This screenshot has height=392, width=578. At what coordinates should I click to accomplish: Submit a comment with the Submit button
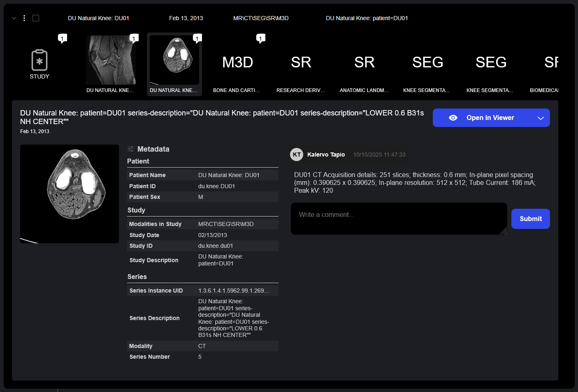coord(530,219)
